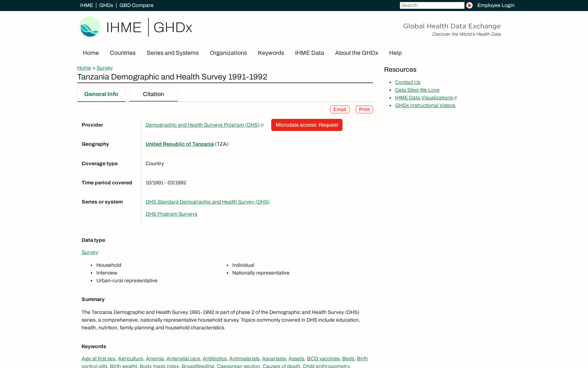Open the Help menu

point(395,53)
